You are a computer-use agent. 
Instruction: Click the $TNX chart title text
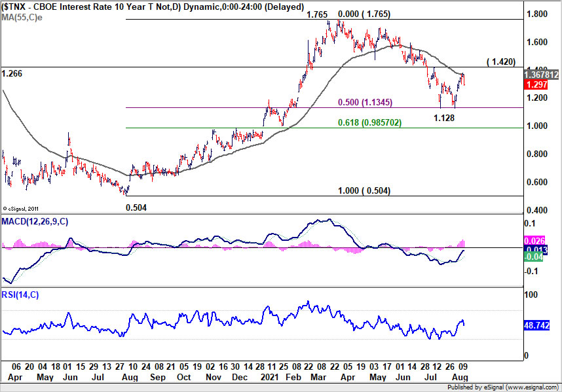click(x=153, y=7)
